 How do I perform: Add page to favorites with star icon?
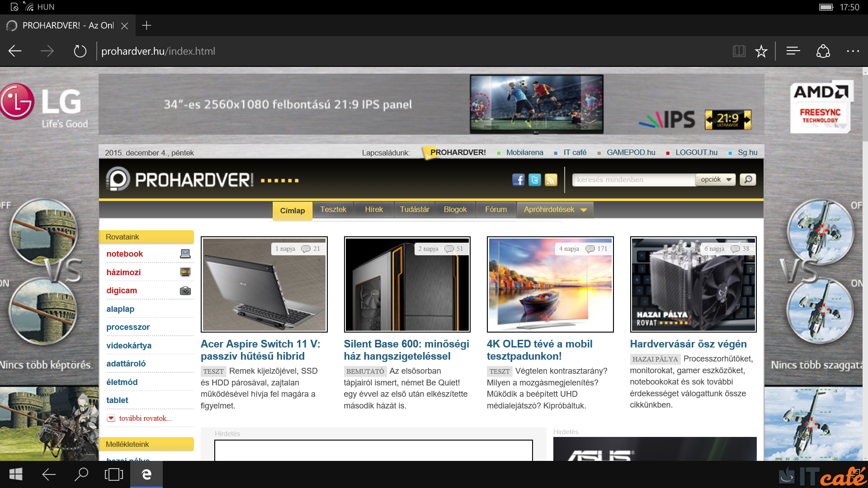click(x=761, y=51)
